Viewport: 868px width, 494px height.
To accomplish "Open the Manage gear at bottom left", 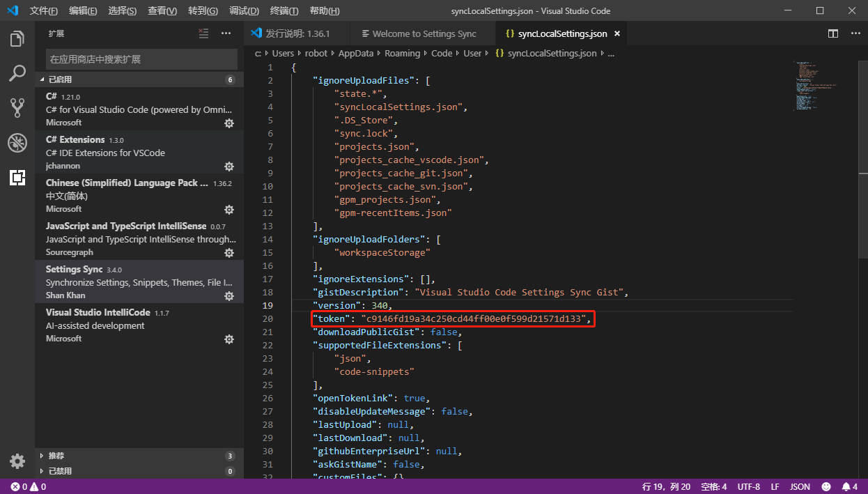I will point(17,461).
